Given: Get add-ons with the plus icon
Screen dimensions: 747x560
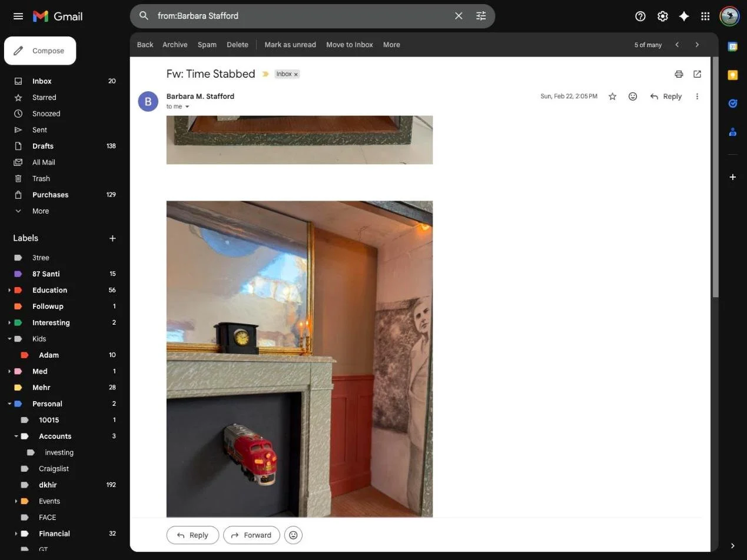Looking at the screenshot, I should click(733, 177).
